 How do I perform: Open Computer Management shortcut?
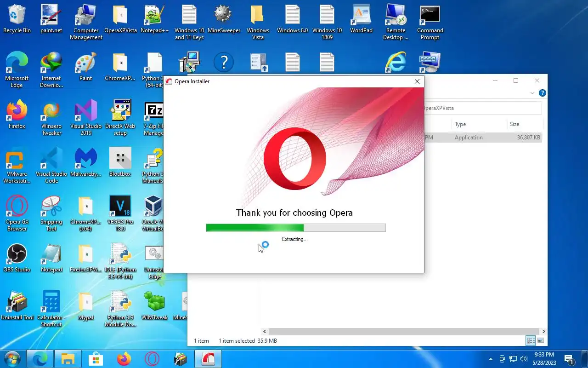coord(86,23)
